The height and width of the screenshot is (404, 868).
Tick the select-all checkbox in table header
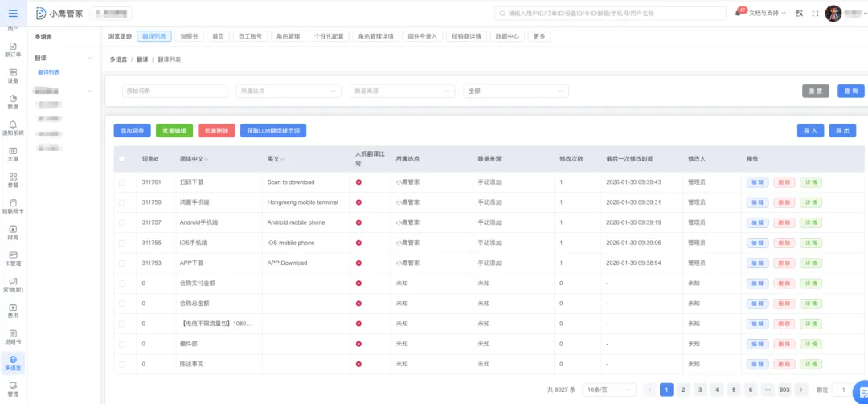point(122,159)
